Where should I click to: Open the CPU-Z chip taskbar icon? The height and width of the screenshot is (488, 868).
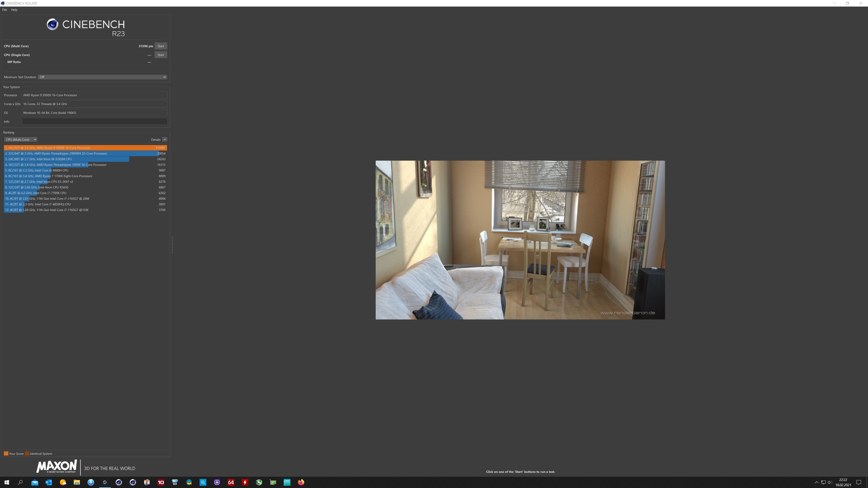point(217,482)
